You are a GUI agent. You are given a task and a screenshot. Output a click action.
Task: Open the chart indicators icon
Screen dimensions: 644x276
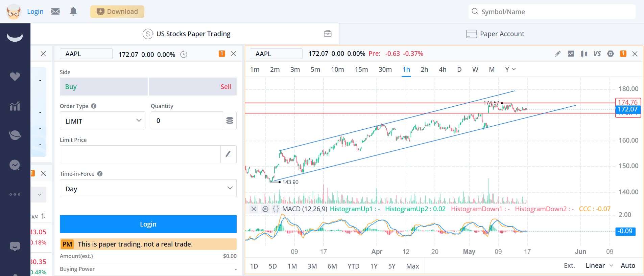coord(571,54)
